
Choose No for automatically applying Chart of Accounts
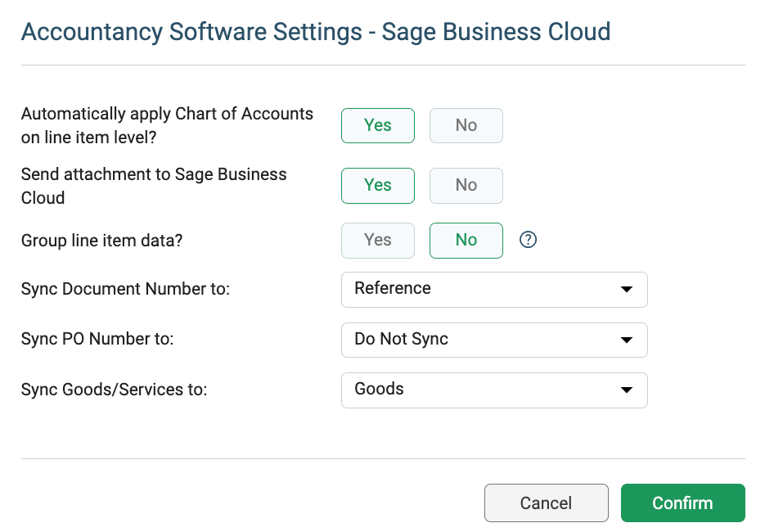pos(466,125)
